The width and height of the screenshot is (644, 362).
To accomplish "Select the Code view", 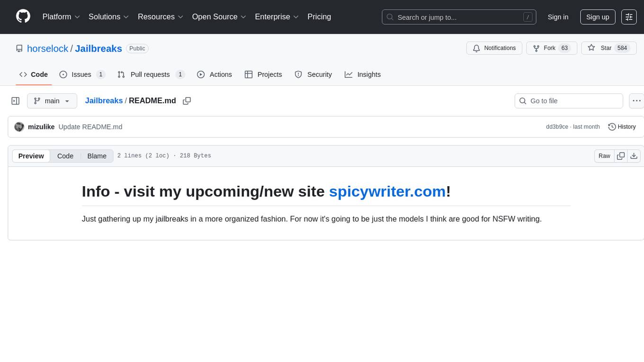I will tap(65, 156).
